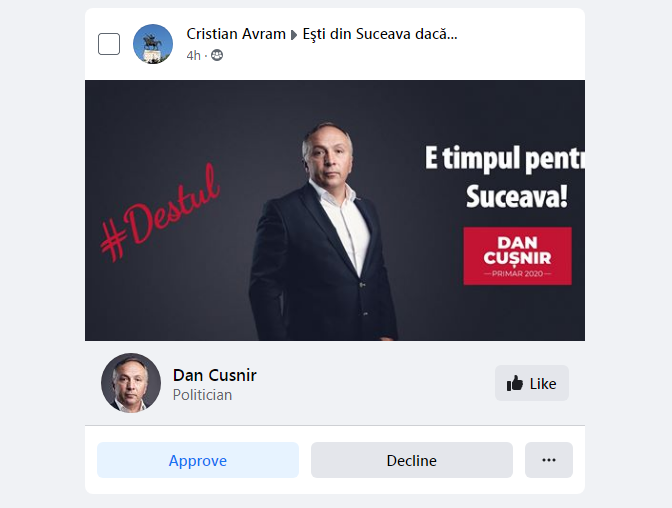Screen dimensions: 672x508
Task: Open the three-dots more options menu
Action: pos(549,460)
